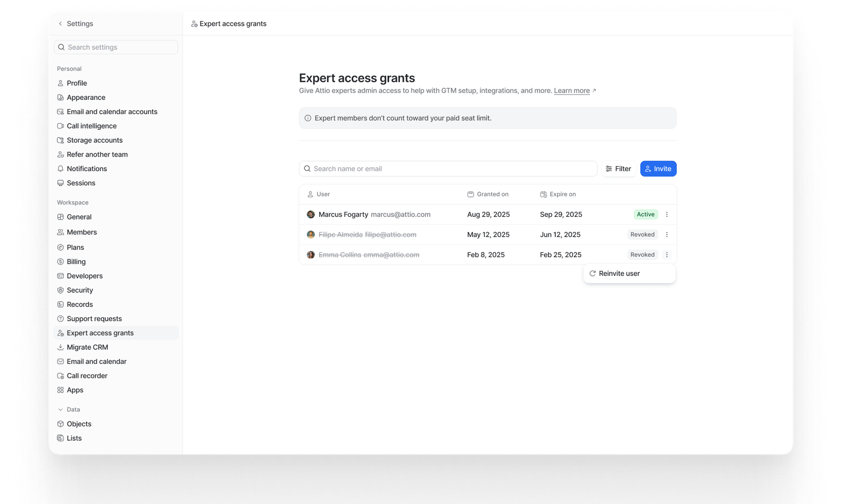
Task: Select Reinvite user from menu
Action: 619,273
